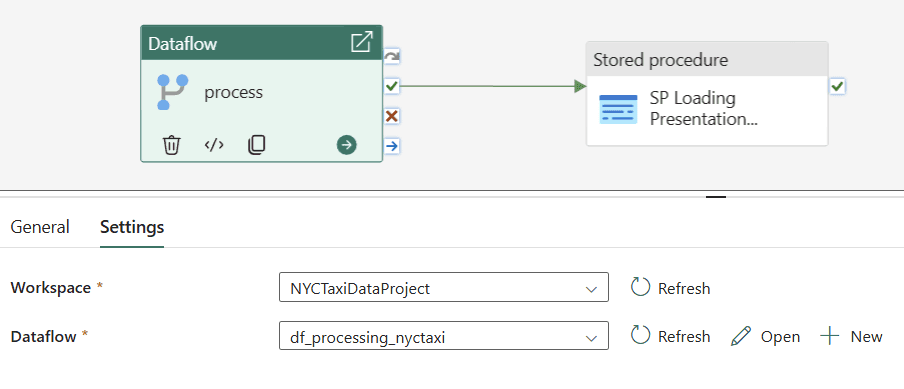Image resolution: width=904 pixels, height=389 pixels.
Task: Open the Workspace dropdown NYCTaxiDataProject
Action: pos(444,287)
